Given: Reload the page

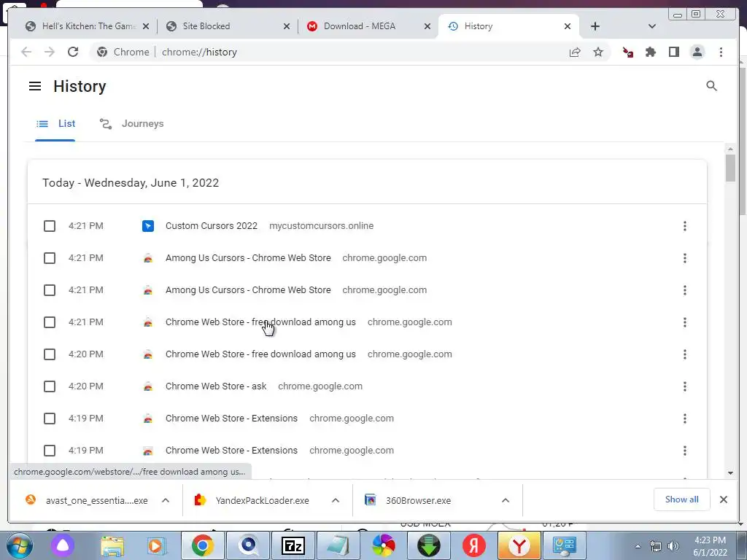Looking at the screenshot, I should point(73,52).
